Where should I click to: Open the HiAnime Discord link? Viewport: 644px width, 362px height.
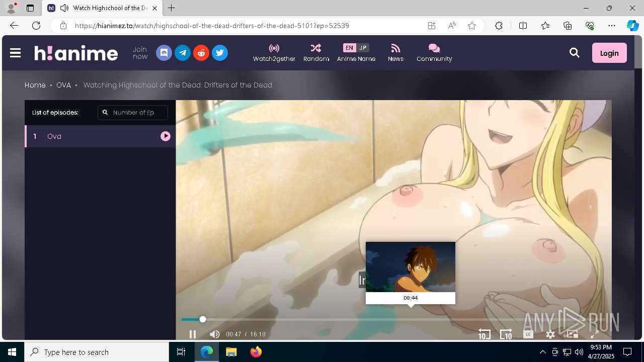164,53
